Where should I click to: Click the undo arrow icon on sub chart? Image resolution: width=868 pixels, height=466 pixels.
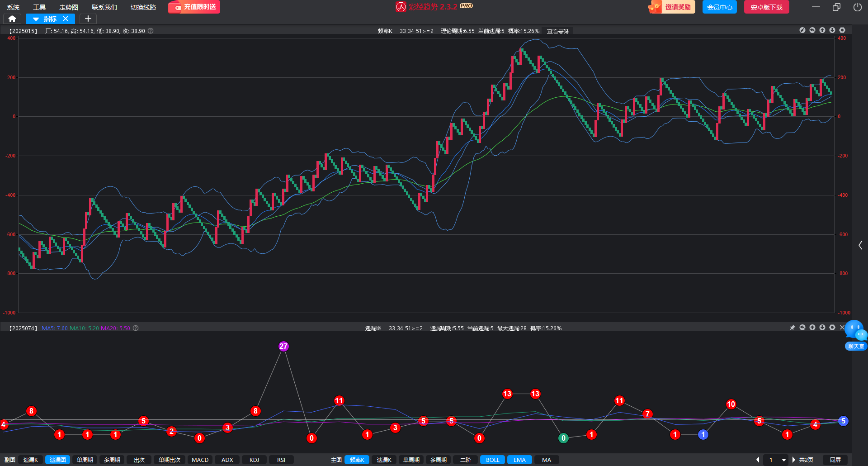(x=802, y=328)
